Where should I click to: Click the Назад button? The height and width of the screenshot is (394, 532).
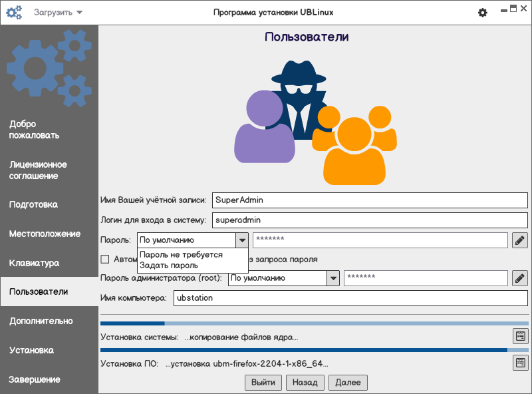[305, 383]
